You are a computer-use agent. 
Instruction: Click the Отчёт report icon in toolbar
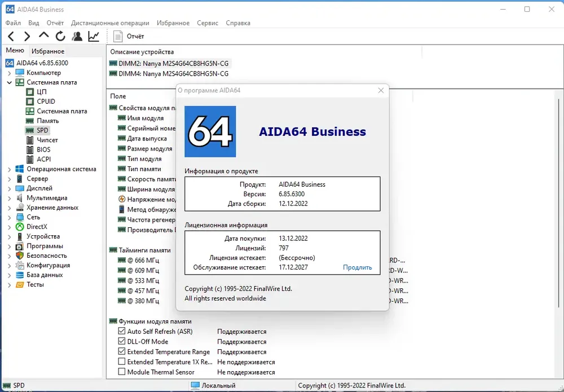click(x=118, y=36)
